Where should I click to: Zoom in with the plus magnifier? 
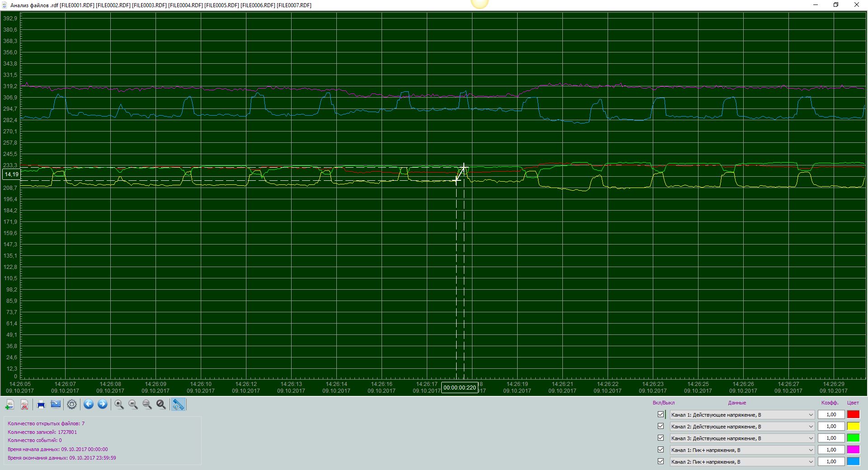point(119,404)
